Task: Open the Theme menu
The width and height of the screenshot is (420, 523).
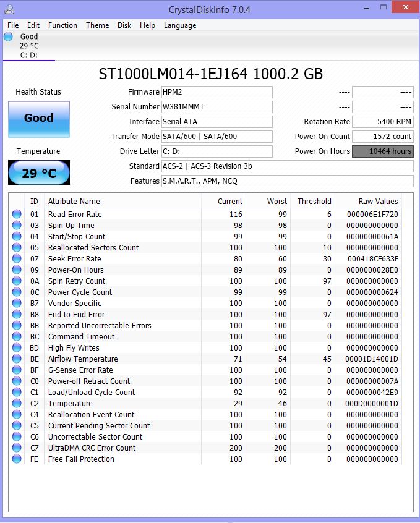Action: pyautogui.click(x=98, y=25)
